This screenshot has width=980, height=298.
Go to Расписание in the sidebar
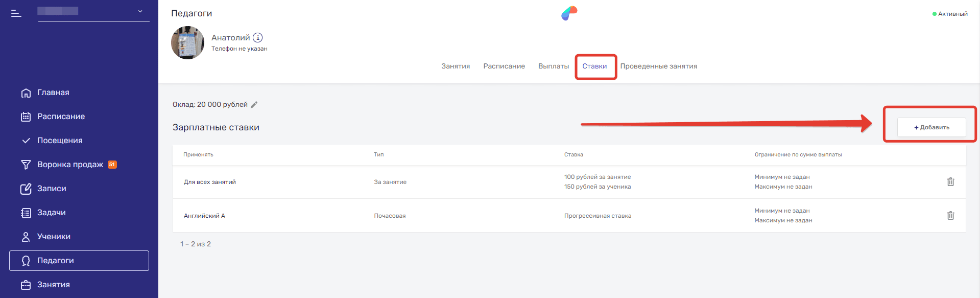61,117
